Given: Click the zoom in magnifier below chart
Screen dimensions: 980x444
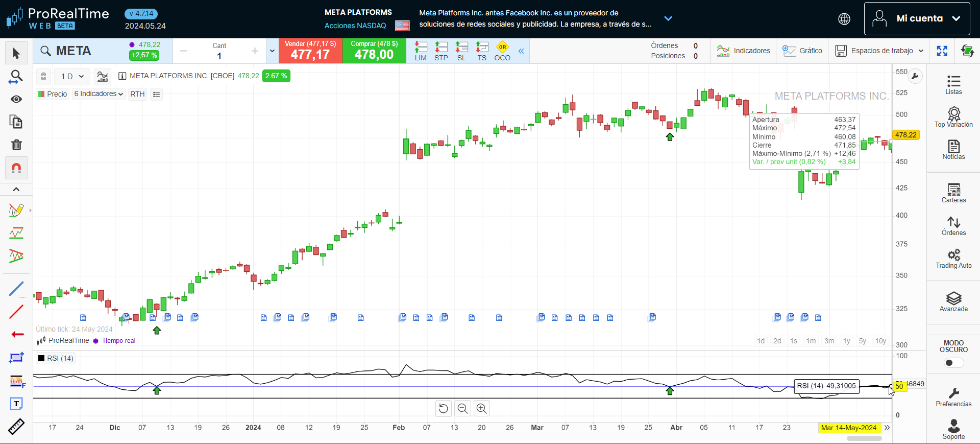Looking at the screenshot, I should [481, 408].
